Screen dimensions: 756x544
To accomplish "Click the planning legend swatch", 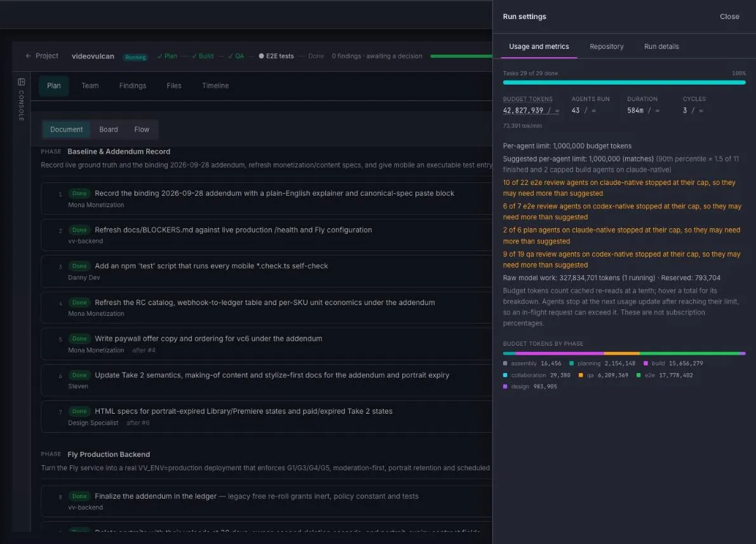I will [x=571, y=363].
